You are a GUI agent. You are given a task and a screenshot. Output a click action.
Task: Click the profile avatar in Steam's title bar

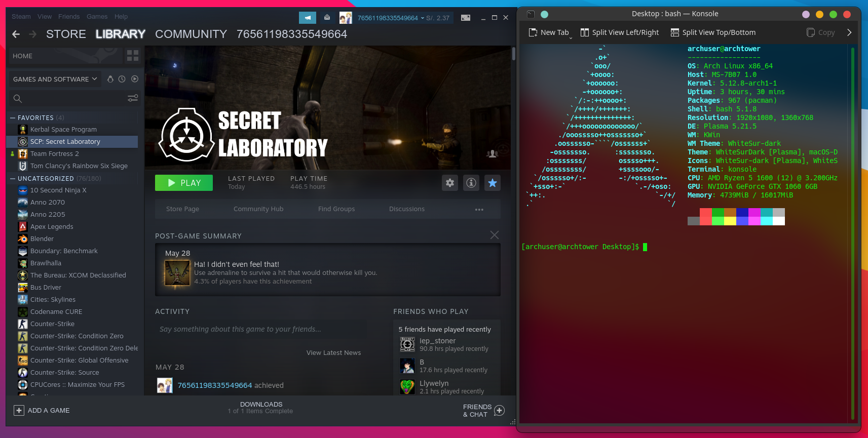[346, 18]
